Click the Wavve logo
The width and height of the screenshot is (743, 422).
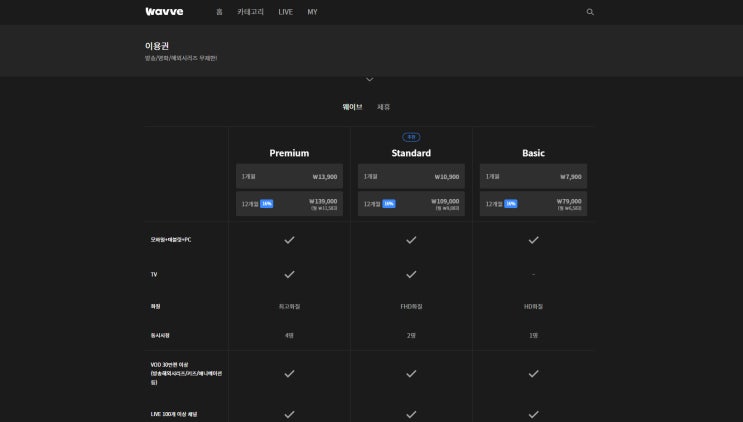[164, 12]
